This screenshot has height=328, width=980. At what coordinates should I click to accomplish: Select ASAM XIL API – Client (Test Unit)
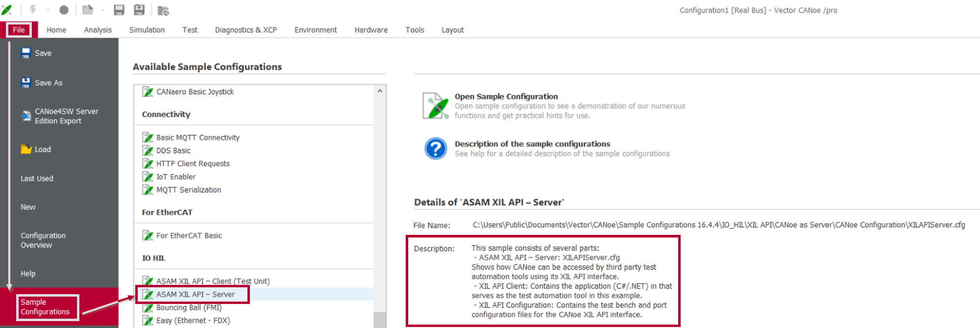(x=213, y=281)
